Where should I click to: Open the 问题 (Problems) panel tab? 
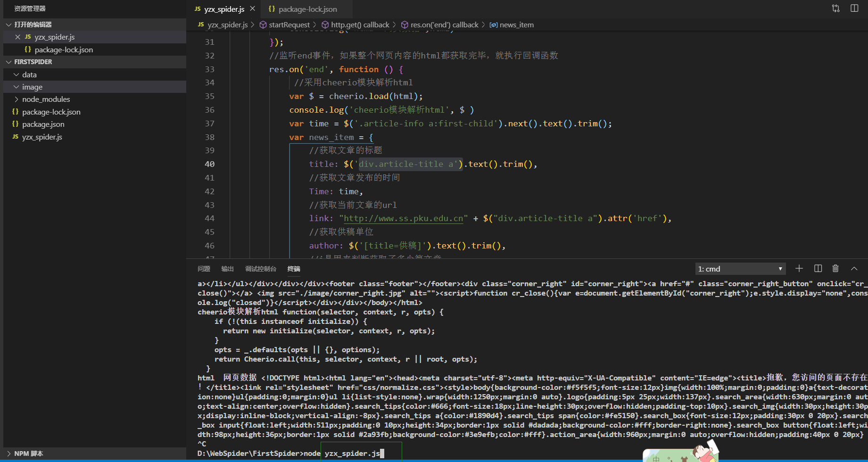point(204,269)
